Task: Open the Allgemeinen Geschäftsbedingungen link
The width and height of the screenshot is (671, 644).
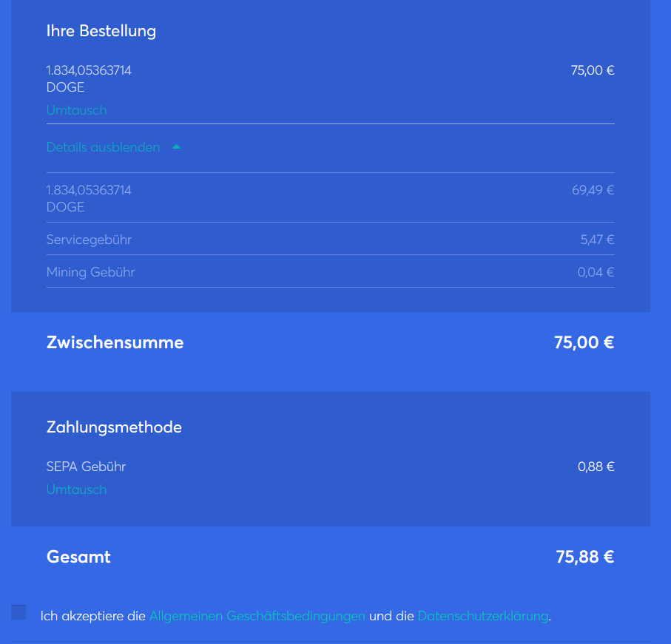Action: point(257,616)
